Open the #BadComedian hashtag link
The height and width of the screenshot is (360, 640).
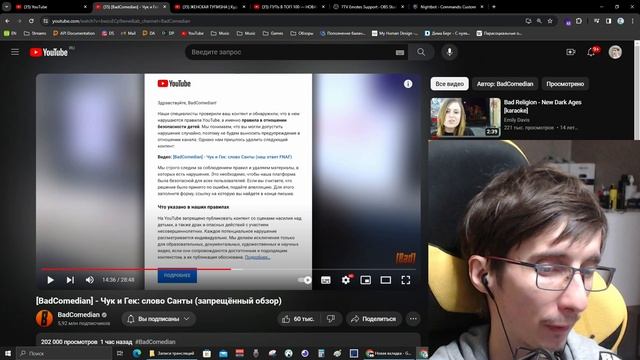click(x=155, y=342)
